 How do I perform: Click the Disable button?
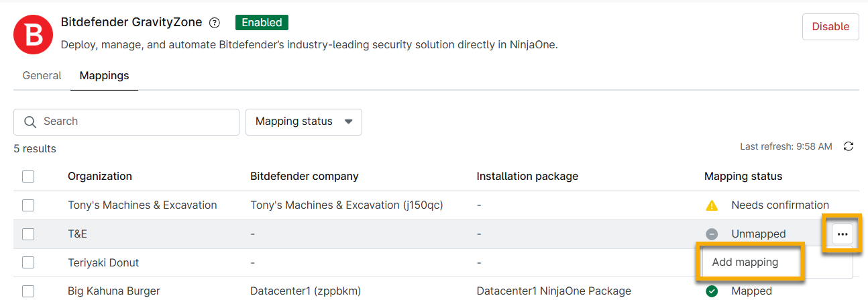coord(830,27)
